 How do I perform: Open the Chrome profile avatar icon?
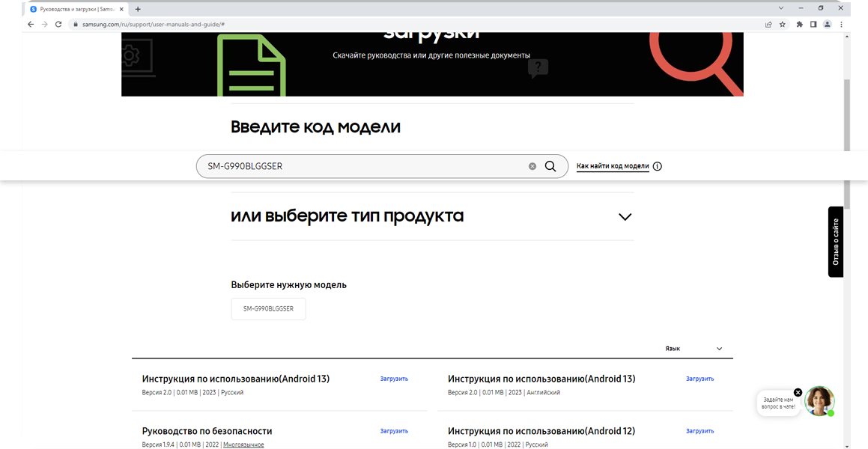coord(827,25)
